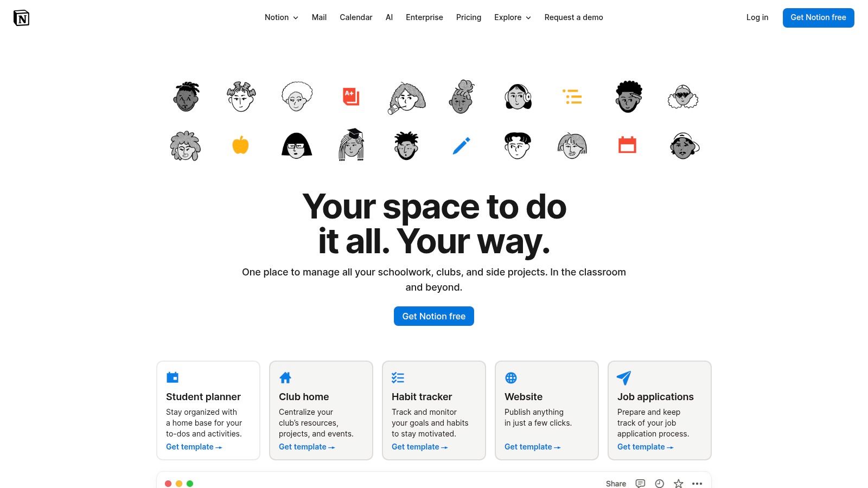Screen dimensions: 868x488
Task: Click the avatar with round white afro
Action: 297,97
